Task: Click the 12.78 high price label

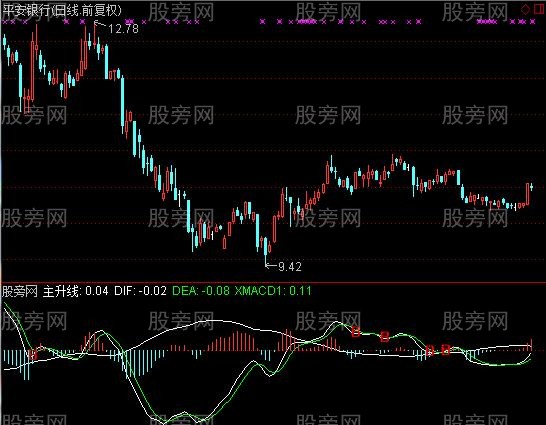Action: 123,29
